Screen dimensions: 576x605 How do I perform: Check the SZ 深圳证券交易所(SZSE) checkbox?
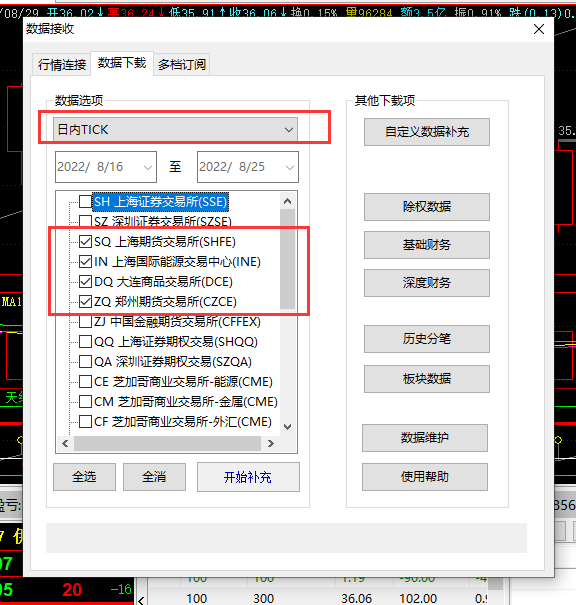point(85,221)
